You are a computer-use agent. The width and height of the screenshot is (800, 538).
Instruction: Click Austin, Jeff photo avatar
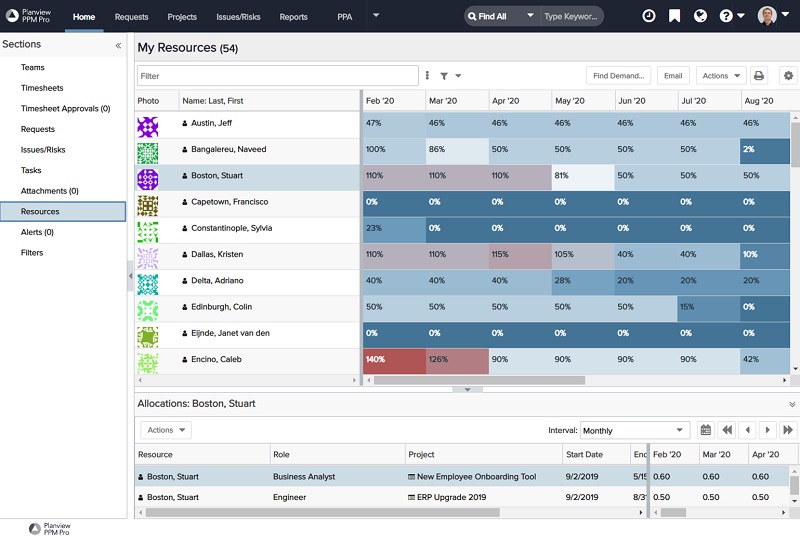coord(147,127)
